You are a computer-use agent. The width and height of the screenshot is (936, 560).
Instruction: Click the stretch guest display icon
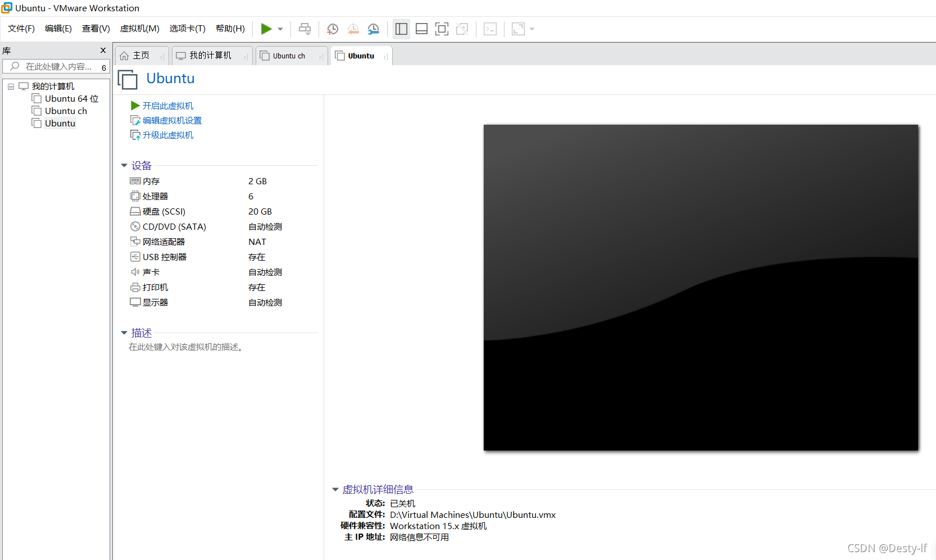click(x=518, y=29)
